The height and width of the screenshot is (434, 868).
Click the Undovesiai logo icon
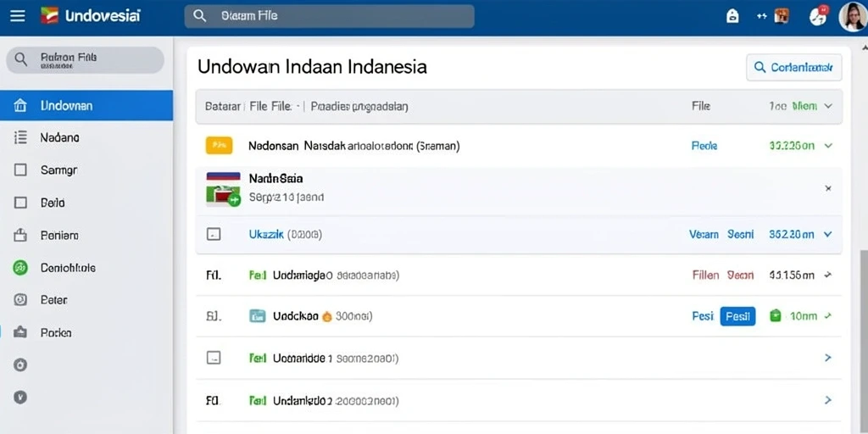[x=49, y=15]
